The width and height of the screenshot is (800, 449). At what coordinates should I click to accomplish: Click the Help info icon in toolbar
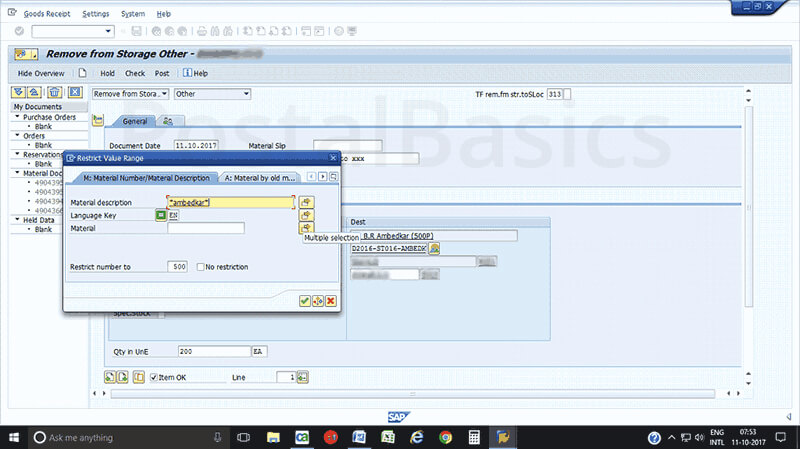coord(186,73)
